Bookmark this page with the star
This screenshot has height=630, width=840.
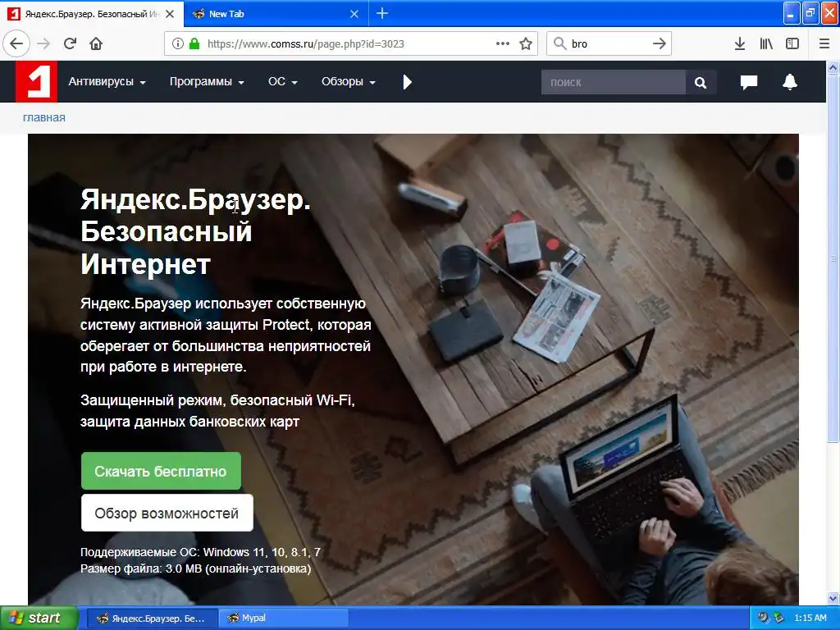pos(526,44)
